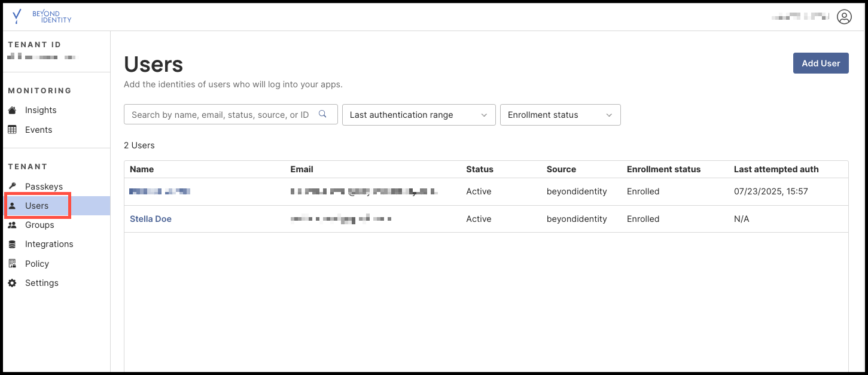Screen dimensions: 868x375
Task: Focus the user search input field
Action: click(x=221, y=115)
